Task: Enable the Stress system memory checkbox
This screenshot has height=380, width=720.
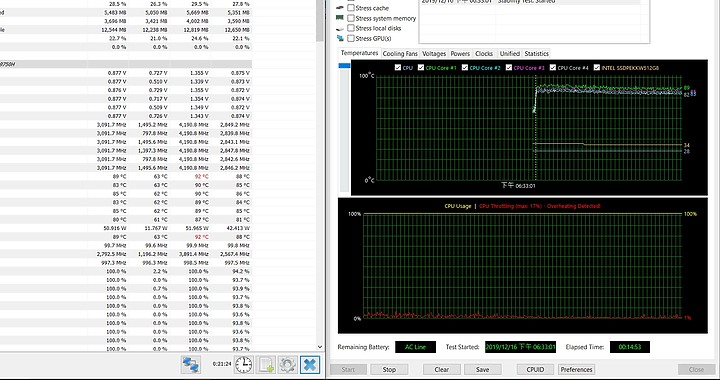Action: [x=351, y=18]
